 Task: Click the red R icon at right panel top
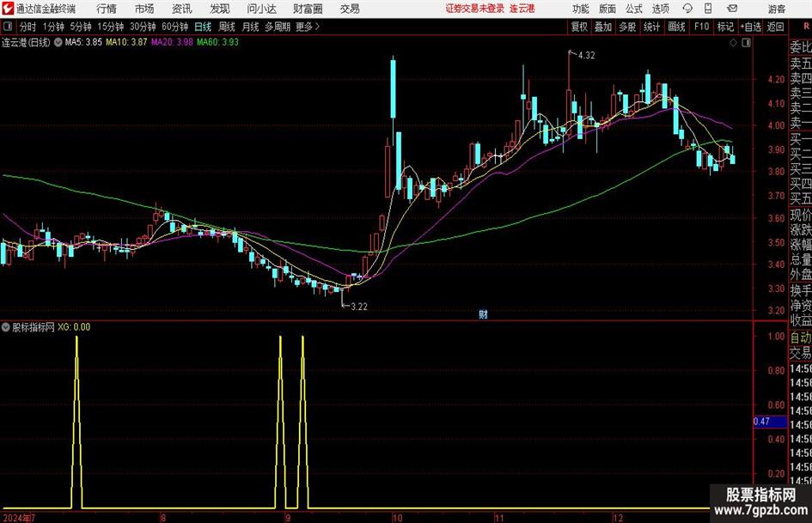pyautogui.click(x=806, y=27)
